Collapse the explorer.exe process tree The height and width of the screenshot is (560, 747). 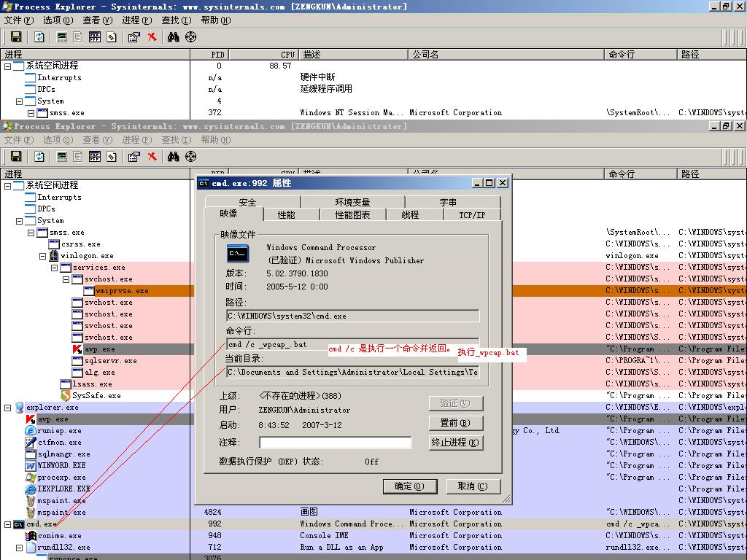[8, 408]
